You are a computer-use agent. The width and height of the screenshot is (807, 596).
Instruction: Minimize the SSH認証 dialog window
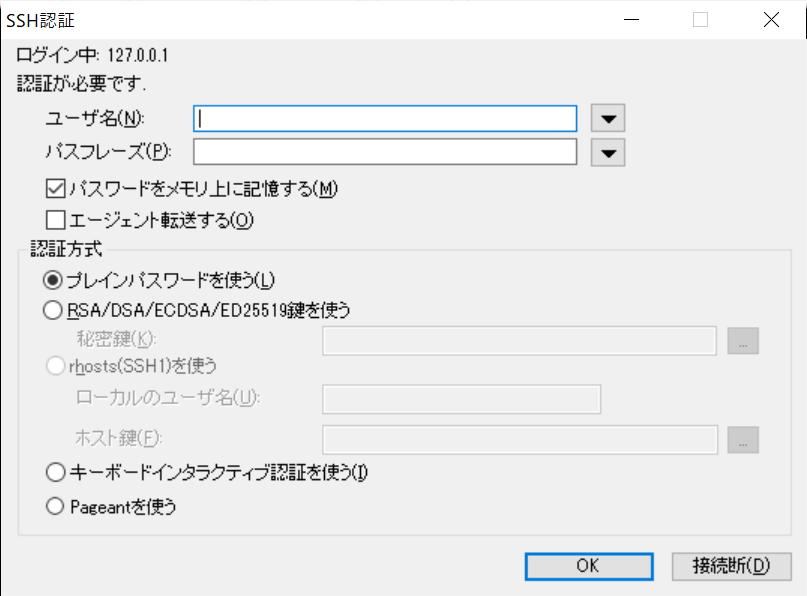pos(631,20)
